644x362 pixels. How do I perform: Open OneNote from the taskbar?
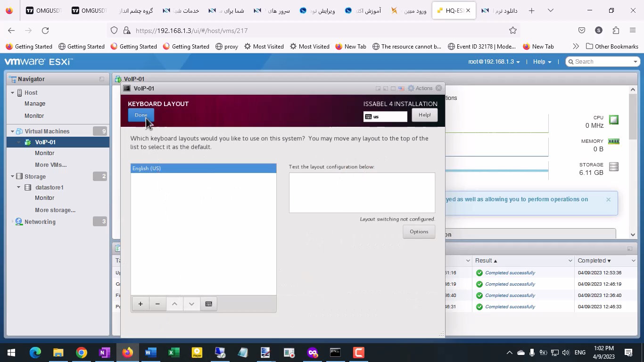pyautogui.click(x=104, y=353)
